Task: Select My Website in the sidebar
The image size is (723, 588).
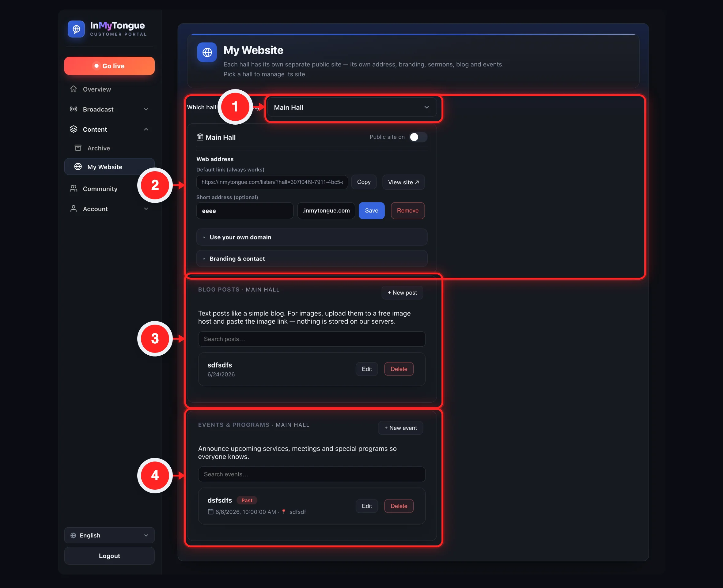Action: (x=109, y=167)
